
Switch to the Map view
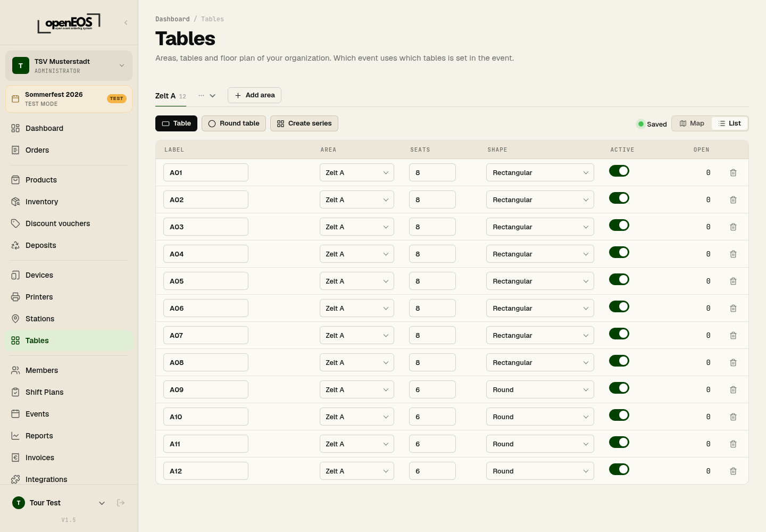tap(692, 123)
